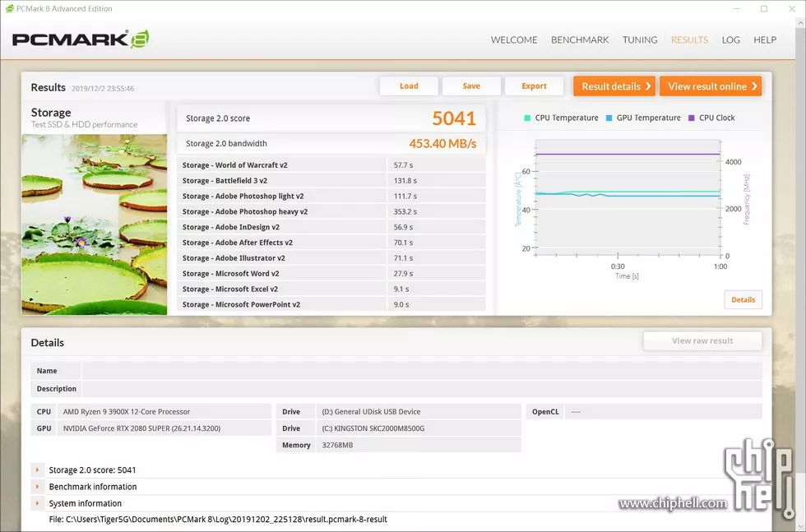Open the LOG tab
This screenshot has width=806, height=532.
coord(730,39)
